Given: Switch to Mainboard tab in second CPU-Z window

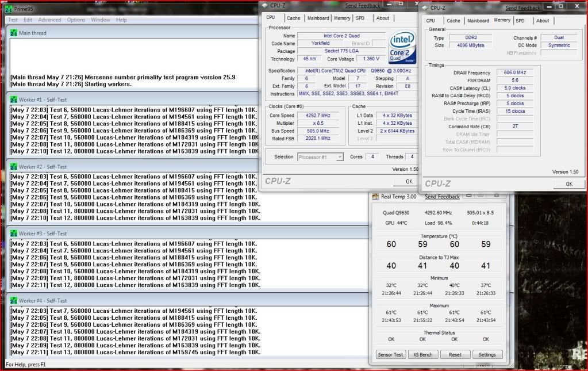Looking at the screenshot, I should 478,21.
